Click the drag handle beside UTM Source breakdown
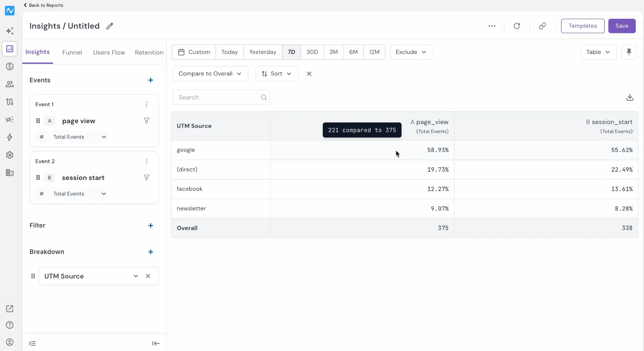Image resolution: width=644 pixels, height=351 pixels. click(x=33, y=276)
